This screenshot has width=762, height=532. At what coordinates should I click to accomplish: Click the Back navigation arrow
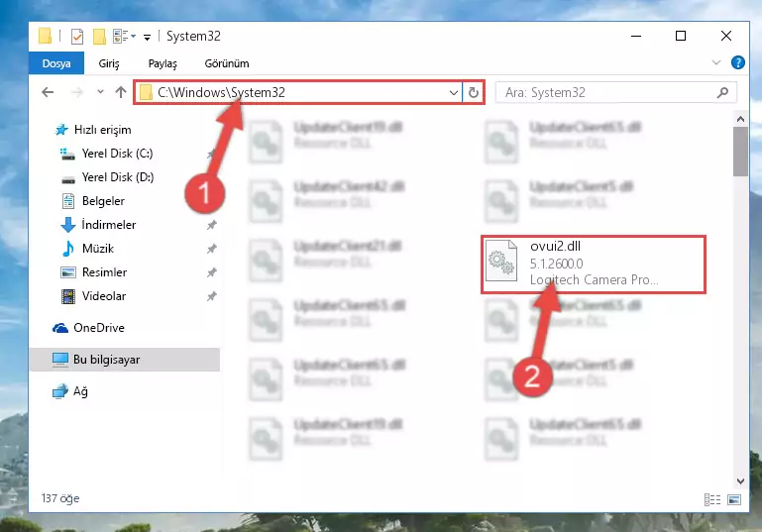pos(48,92)
